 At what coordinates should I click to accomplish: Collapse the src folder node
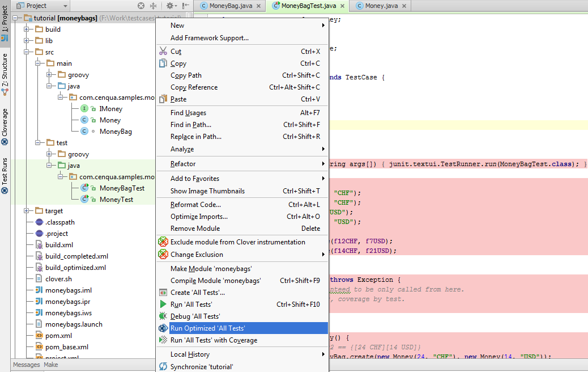pos(27,52)
